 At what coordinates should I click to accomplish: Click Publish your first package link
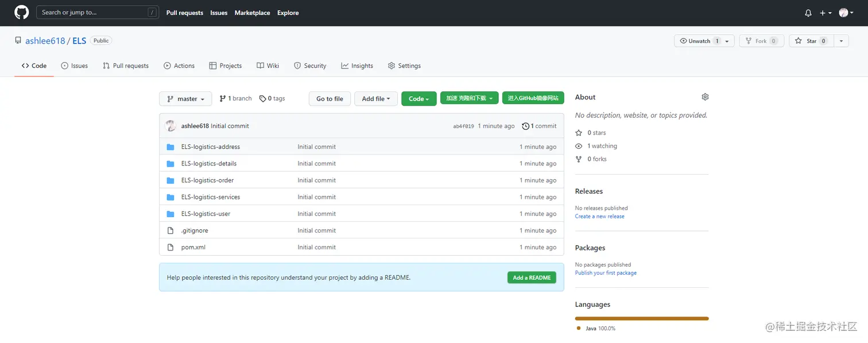(606, 273)
